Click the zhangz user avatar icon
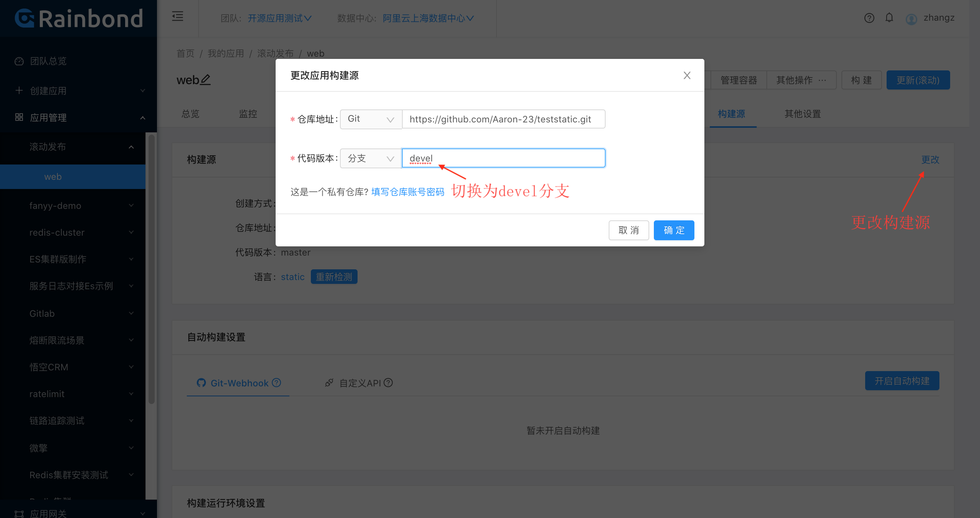The height and width of the screenshot is (518, 980). [911, 19]
